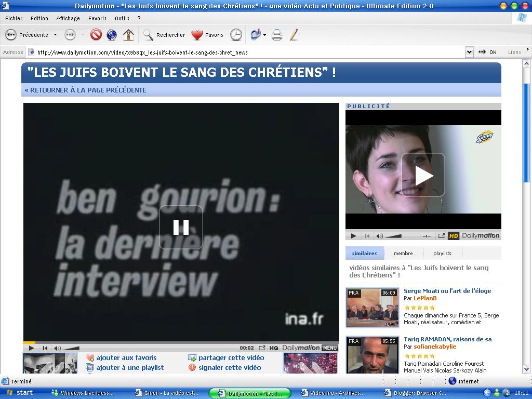Click Retourner à la page précédente link
This screenshot has width=532, height=399.
[x=86, y=90]
